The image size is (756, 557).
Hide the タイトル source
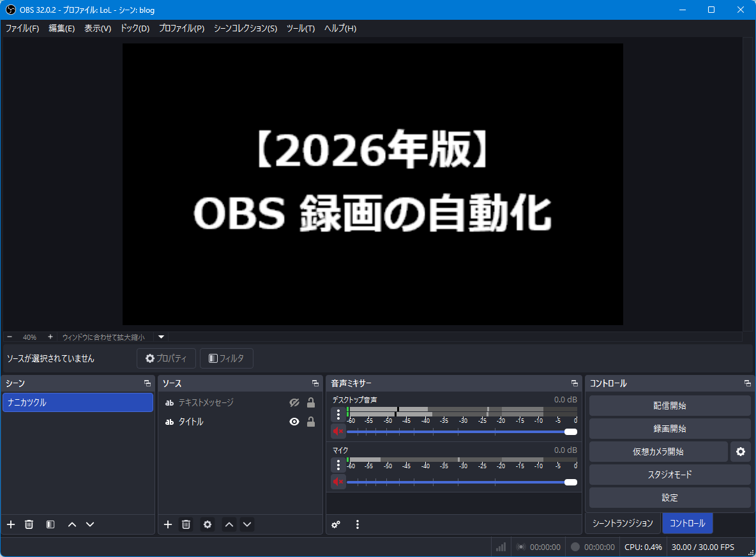(x=294, y=421)
